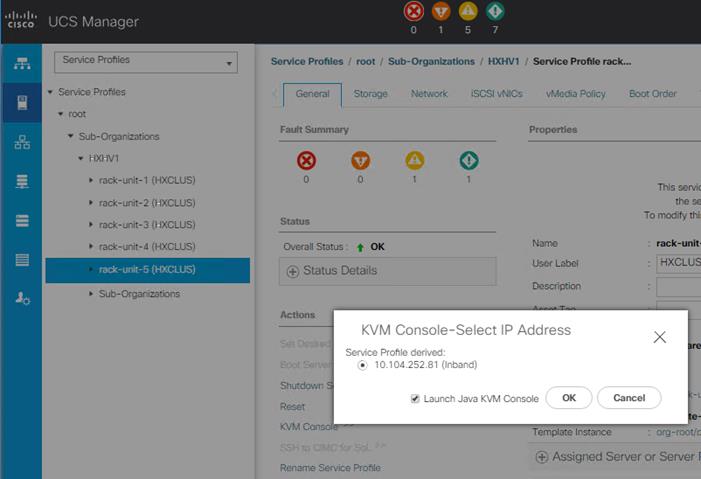Select rack-unit-2 (HXCLUS) tree item
701x479 pixels.
pyautogui.click(x=147, y=203)
